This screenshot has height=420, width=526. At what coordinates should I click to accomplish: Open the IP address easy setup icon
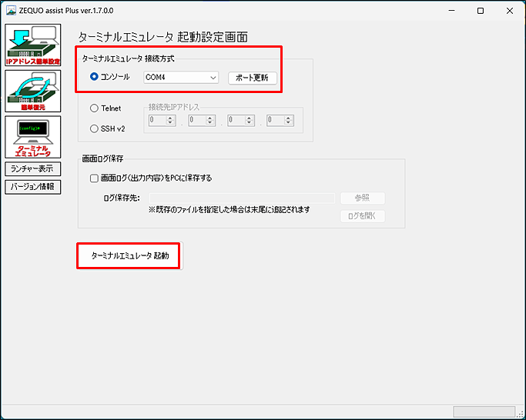(33, 45)
